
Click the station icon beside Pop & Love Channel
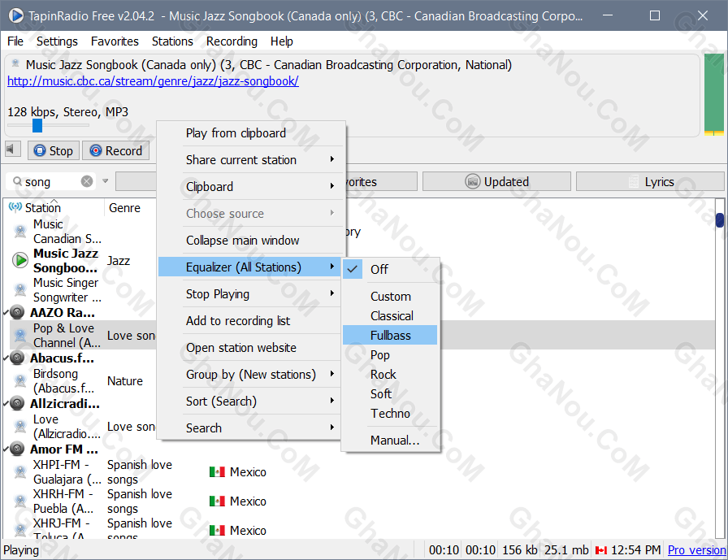pyautogui.click(x=20, y=335)
